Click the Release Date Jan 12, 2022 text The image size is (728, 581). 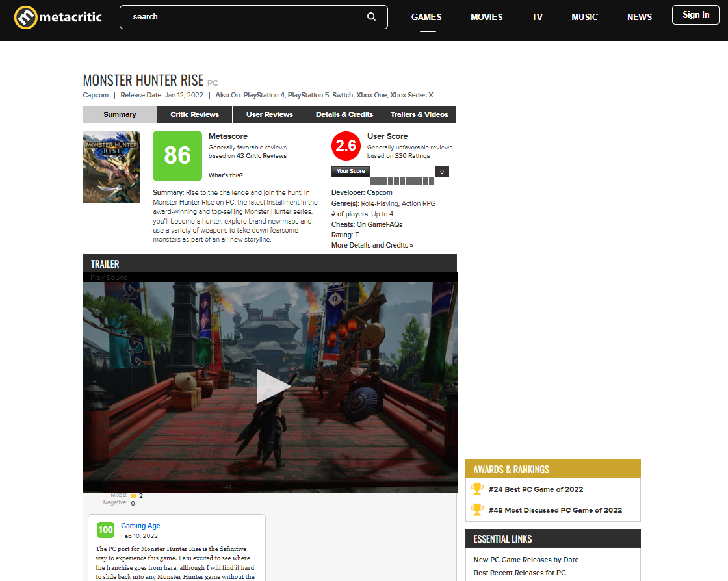pyautogui.click(x=162, y=95)
